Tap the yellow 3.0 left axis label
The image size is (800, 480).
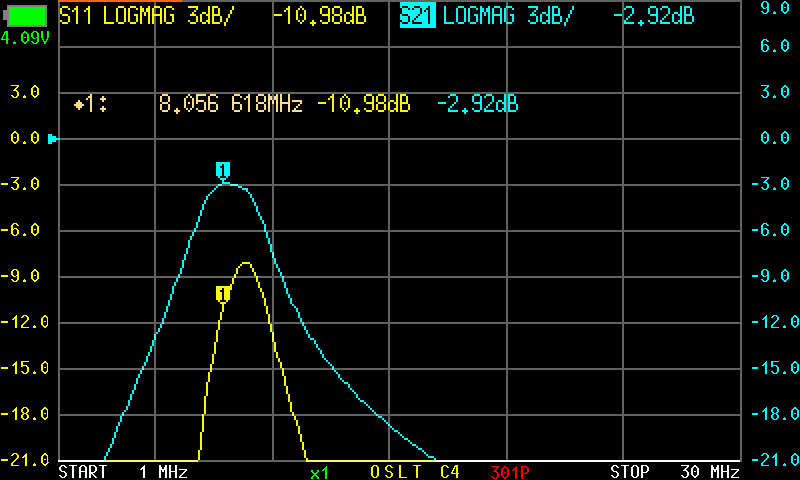25,92
